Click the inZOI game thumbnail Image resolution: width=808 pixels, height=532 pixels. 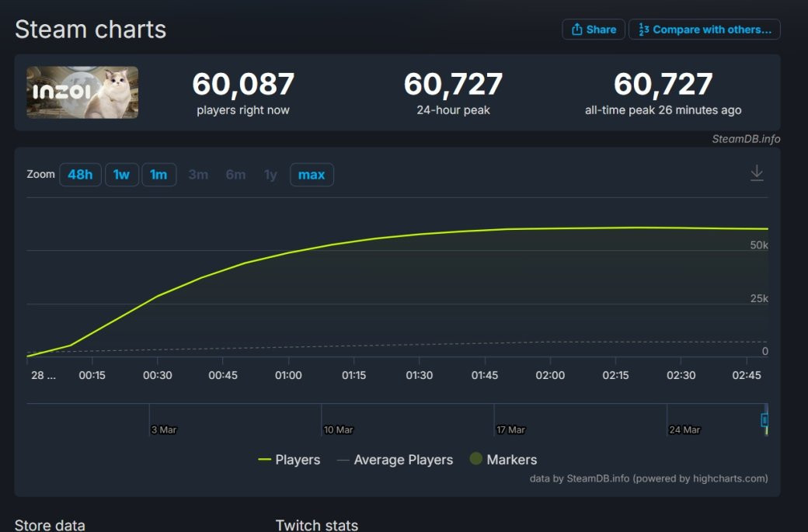(x=82, y=92)
